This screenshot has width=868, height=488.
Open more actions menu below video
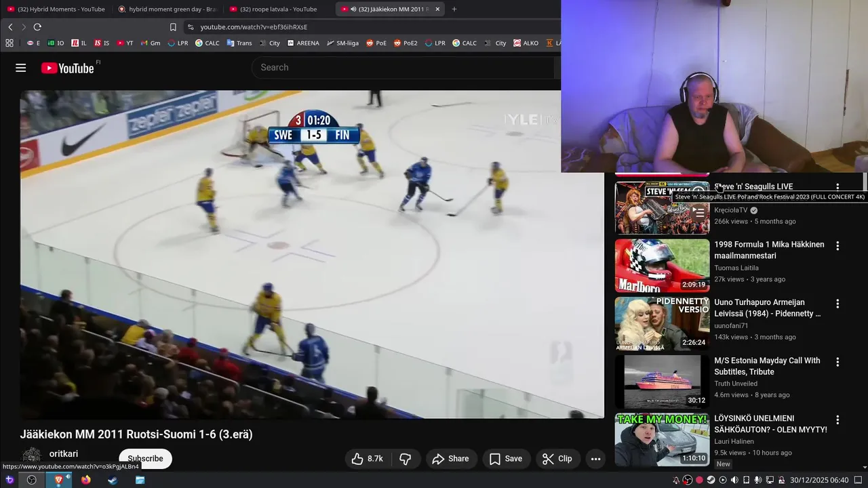[x=595, y=459]
